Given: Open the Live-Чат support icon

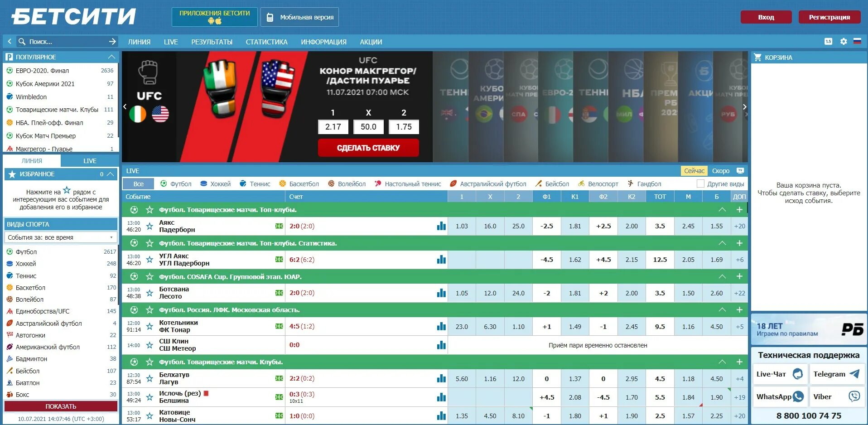Looking at the screenshot, I should [798, 374].
